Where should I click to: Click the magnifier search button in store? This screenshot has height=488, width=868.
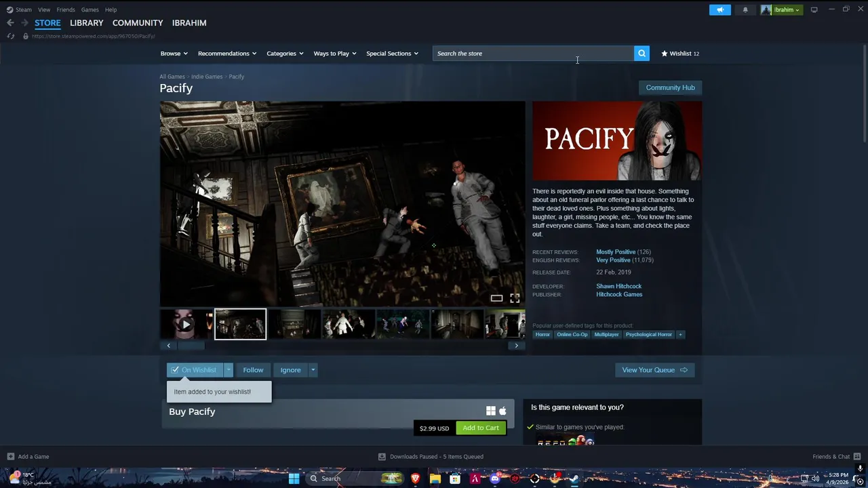click(x=642, y=54)
